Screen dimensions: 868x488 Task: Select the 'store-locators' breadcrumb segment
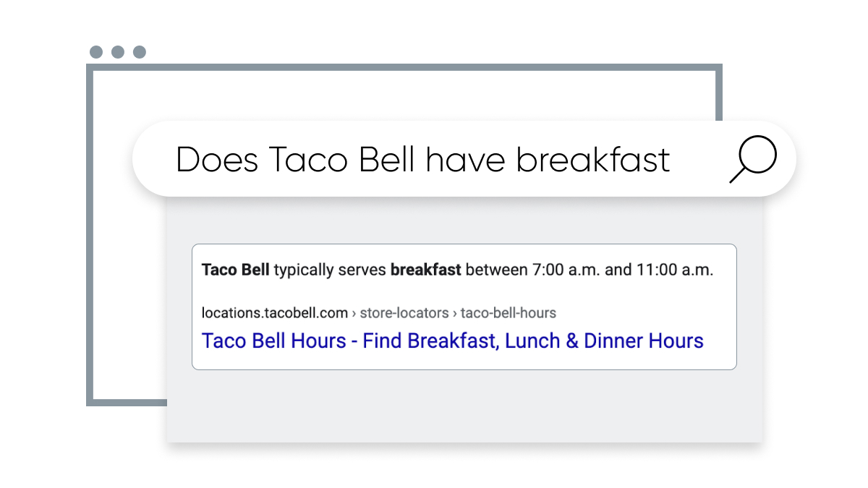[x=404, y=313]
